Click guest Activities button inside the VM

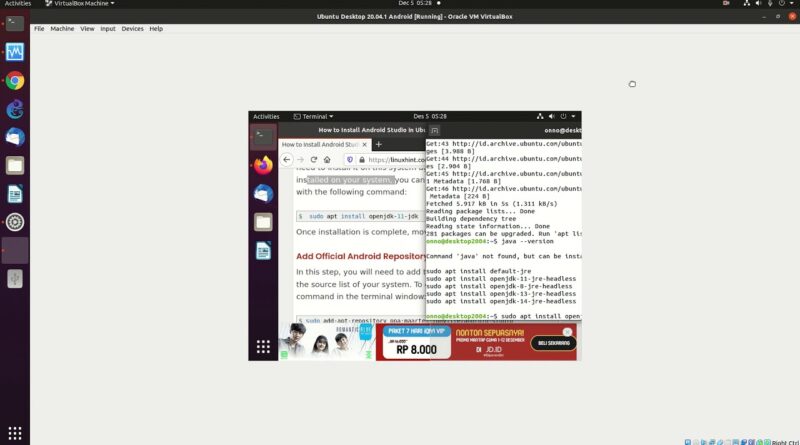[x=266, y=116]
